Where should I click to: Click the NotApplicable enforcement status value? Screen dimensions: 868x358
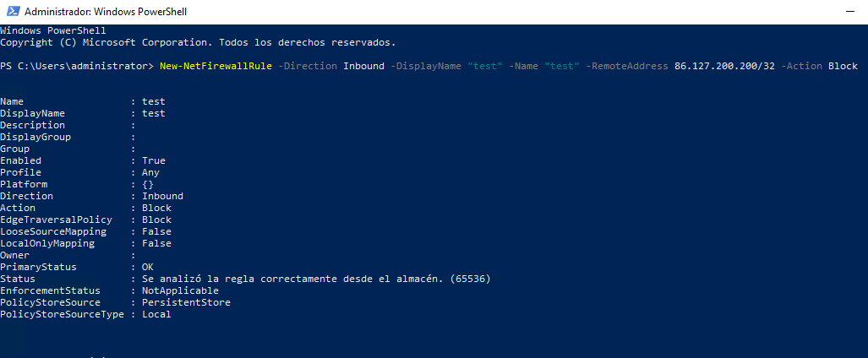click(181, 290)
